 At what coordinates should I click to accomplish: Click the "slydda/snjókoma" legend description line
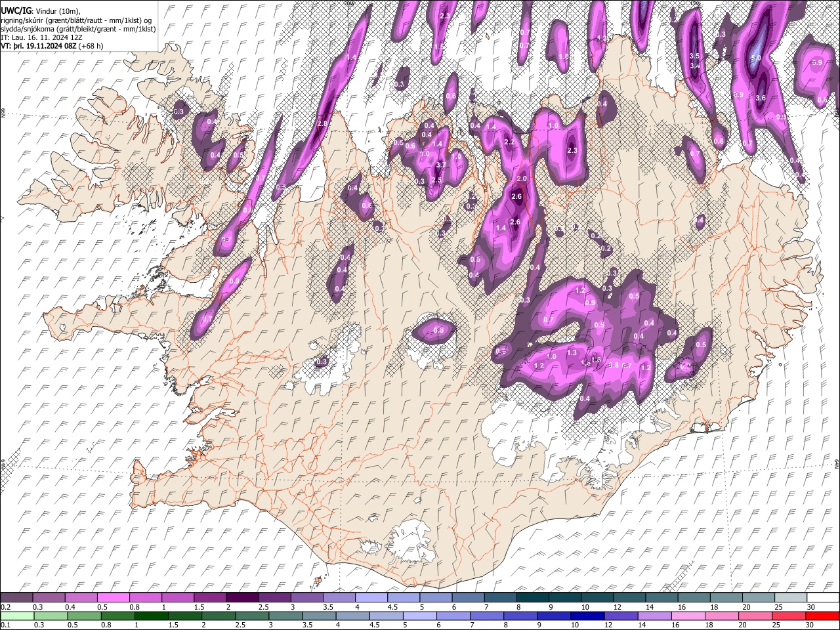(x=78, y=30)
